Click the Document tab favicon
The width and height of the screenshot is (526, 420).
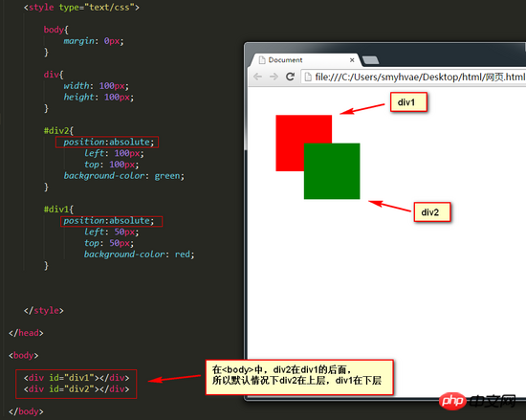click(262, 60)
